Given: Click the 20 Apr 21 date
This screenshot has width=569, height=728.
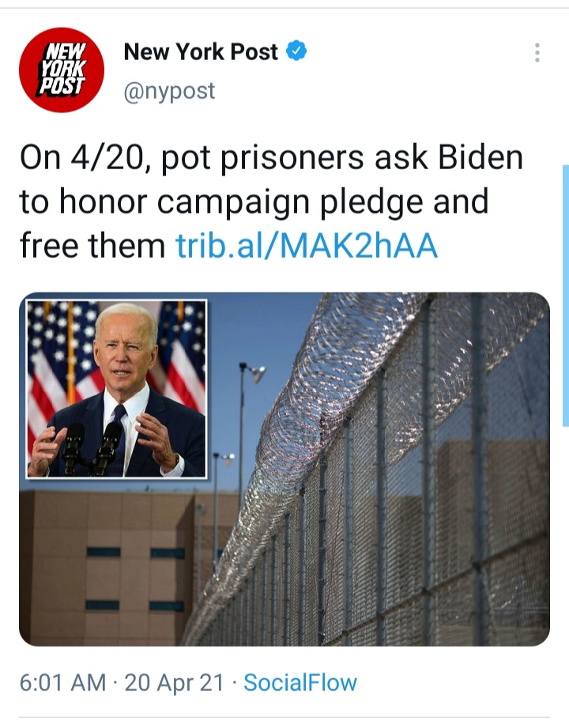Looking at the screenshot, I should click(174, 682).
